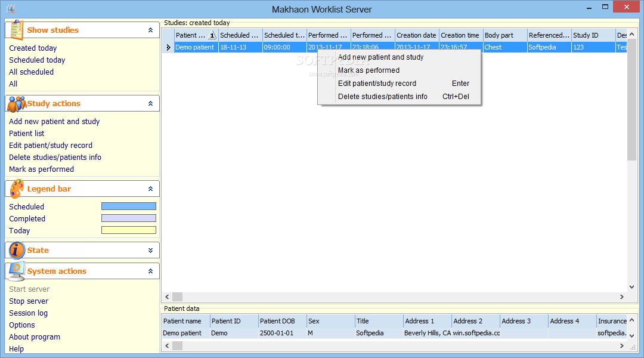
Task: Click Patient DOB header in Patient data
Action: point(283,321)
